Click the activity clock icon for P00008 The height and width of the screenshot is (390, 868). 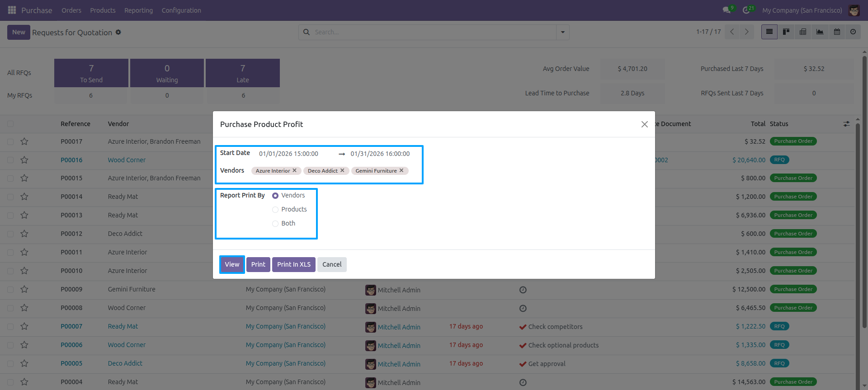(523, 308)
